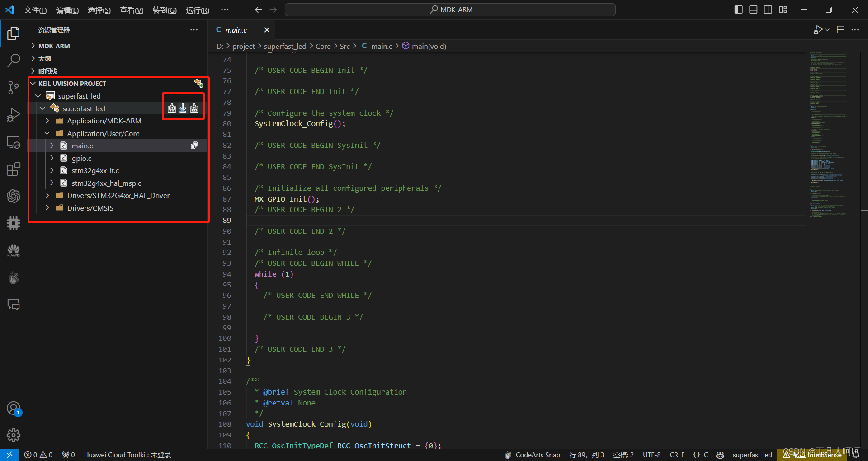The width and height of the screenshot is (868, 461).
Task: Click the rebuild icon for superfast_led target
Action: [194, 108]
